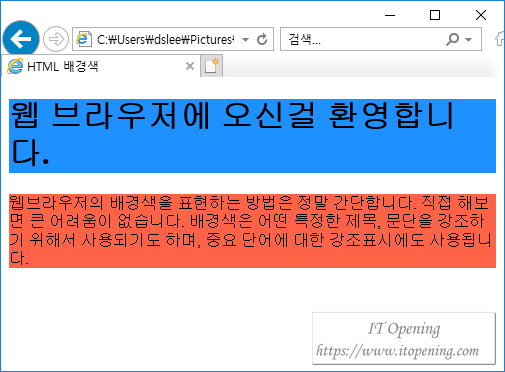Image resolution: width=505 pixels, height=372 pixels.
Task: Open a new tab with the star page icon
Action: click(211, 66)
